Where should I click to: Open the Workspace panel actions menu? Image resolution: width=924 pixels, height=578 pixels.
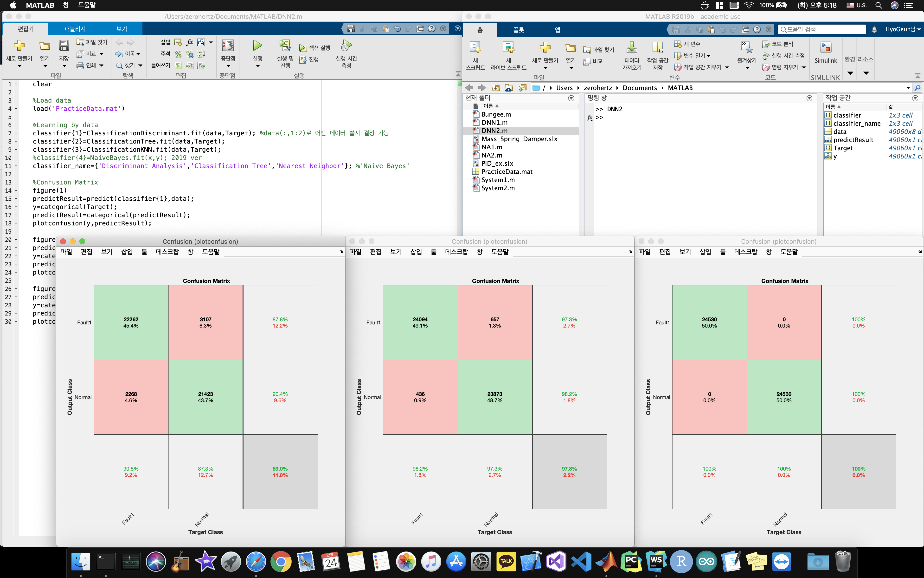coord(915,98)
